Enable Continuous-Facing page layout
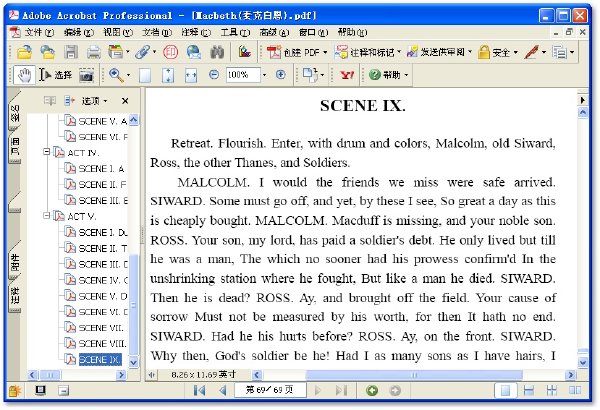600x410 pixels. (x=551, y=390)
